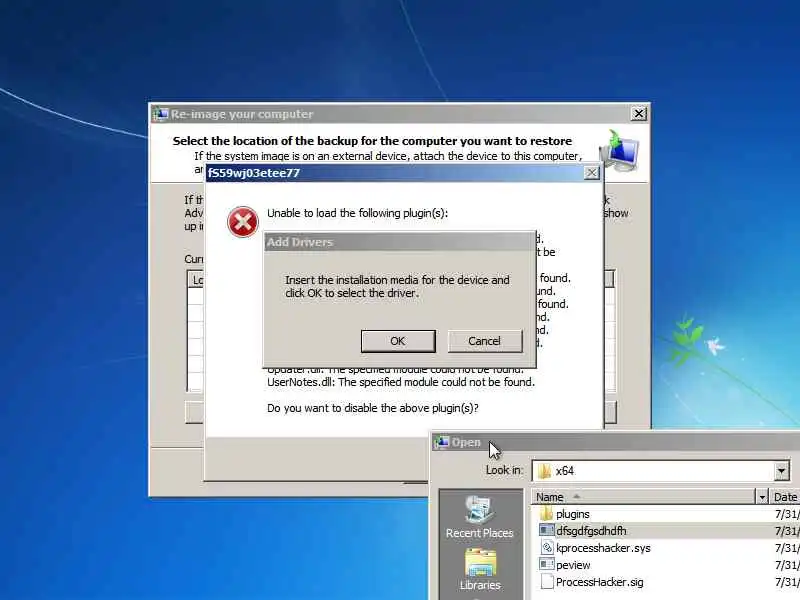Click the Look in x64 folder field
800x600 pixels.
click(661, 471)
